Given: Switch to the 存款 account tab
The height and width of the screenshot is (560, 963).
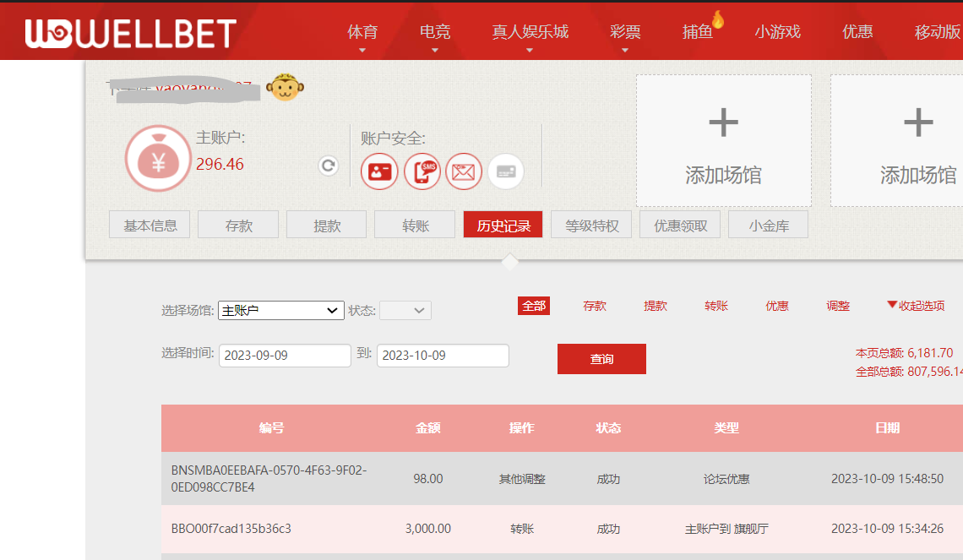Looking at the screenshot, I should (238, 225).
